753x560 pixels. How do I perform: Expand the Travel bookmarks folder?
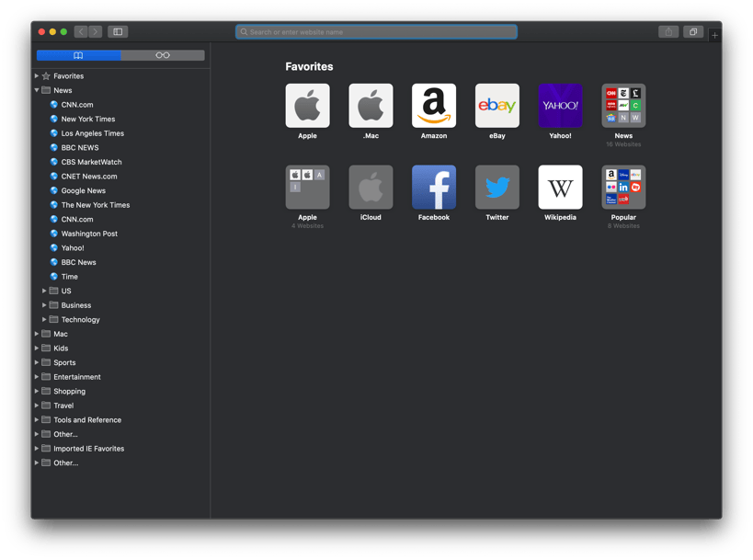pos(37,406)
